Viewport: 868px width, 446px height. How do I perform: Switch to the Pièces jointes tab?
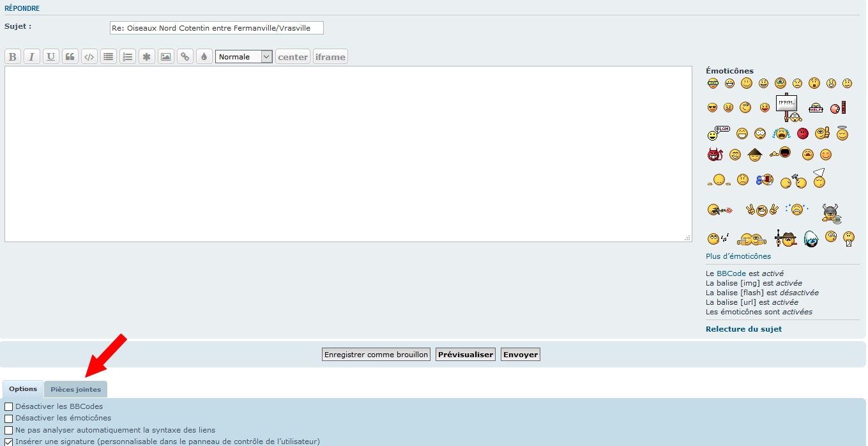[75, 389]
